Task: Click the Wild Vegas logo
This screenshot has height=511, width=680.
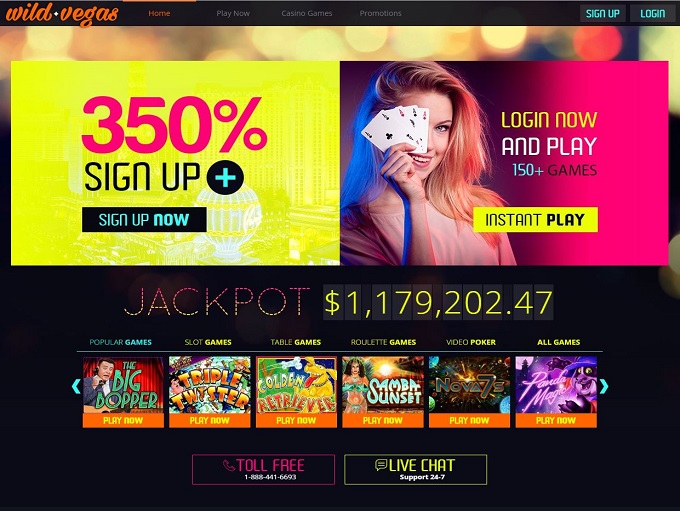Action: tap(62, 14)
